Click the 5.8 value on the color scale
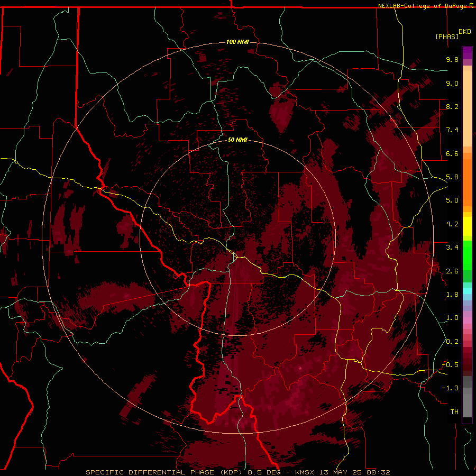476x476 pixels. 452,177
